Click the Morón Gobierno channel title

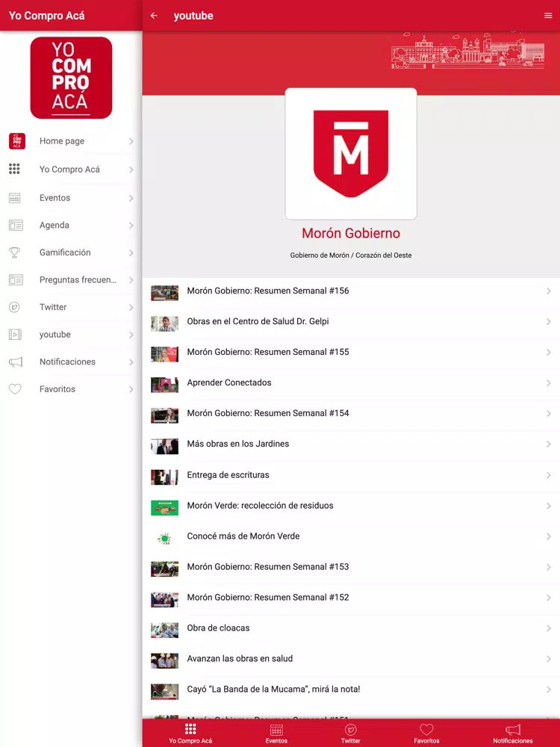click(351, 233)
